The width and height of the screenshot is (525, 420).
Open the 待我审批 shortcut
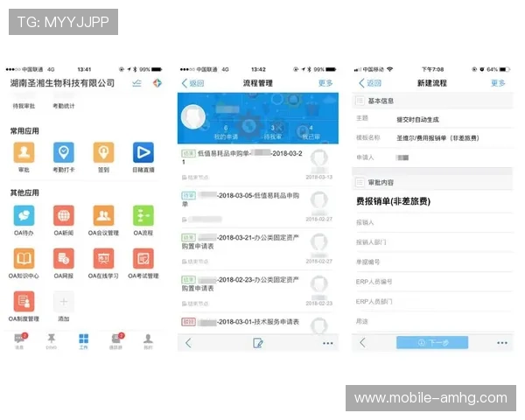(24, 106)
